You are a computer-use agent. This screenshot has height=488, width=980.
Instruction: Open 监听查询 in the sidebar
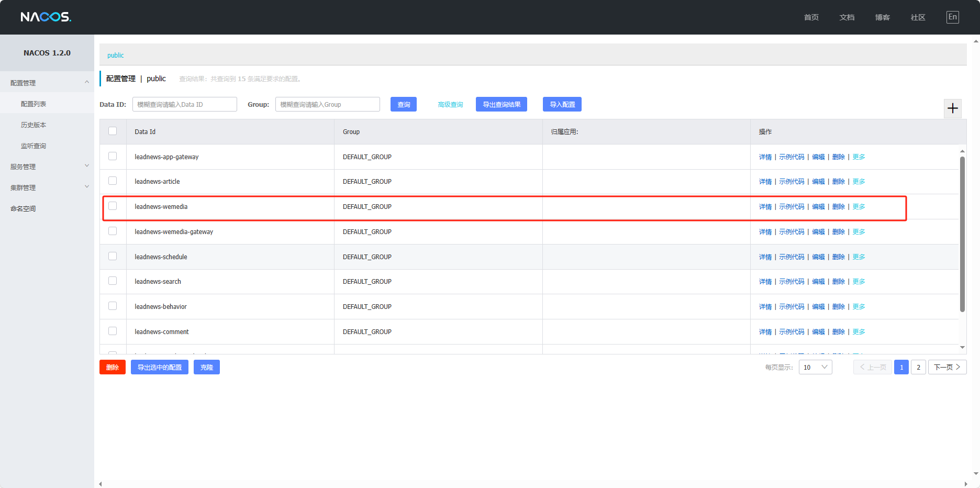click(x=34, y=146)
